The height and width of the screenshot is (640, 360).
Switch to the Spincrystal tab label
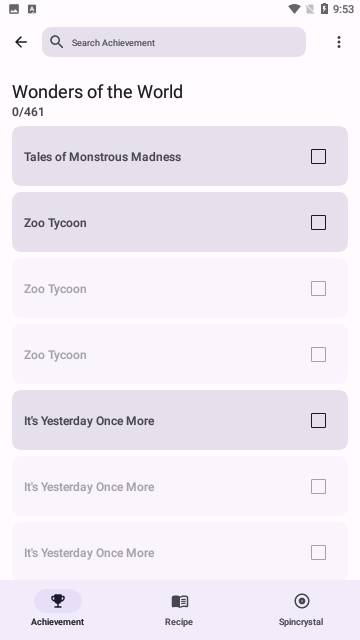coord(301,622)
